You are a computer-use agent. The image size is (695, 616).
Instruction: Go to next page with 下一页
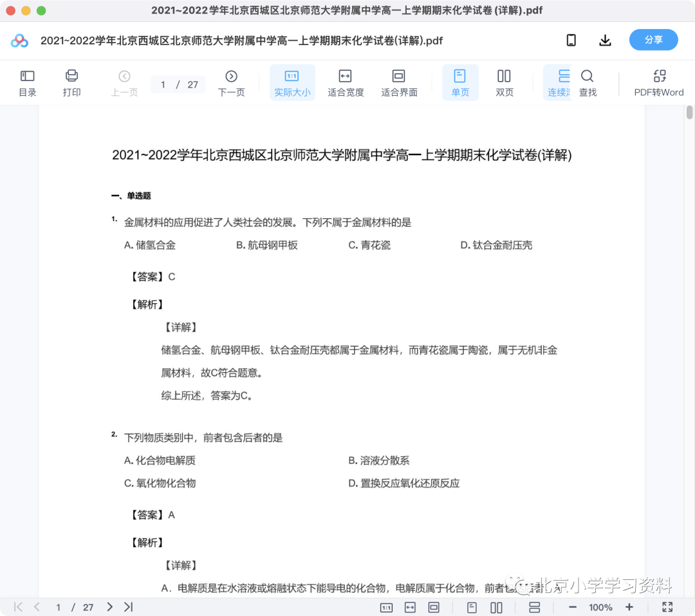pyautogui.click(x=231, y=83)
